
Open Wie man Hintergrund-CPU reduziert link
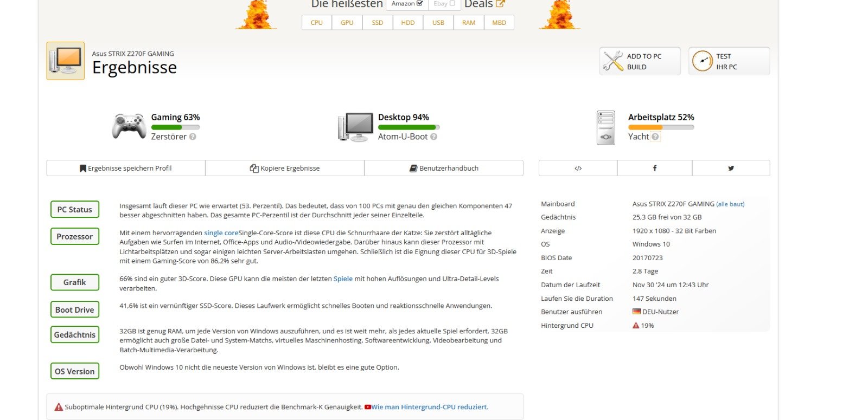pos(430,407)
